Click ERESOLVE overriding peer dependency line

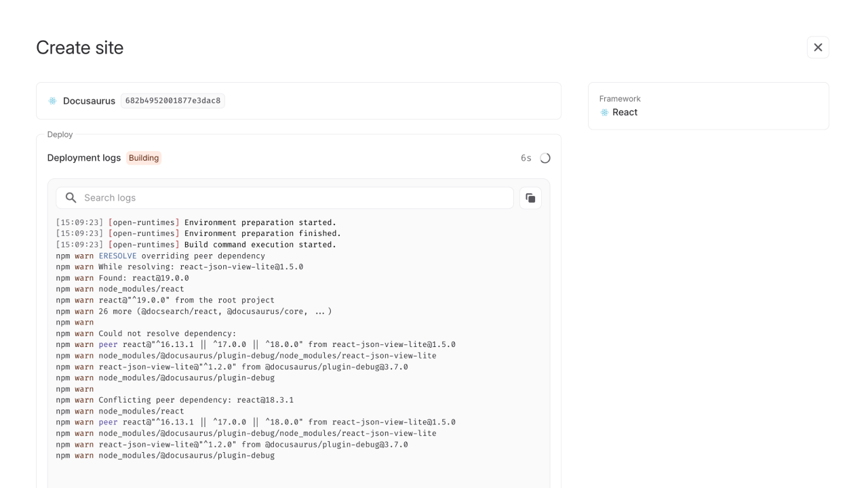161,256
